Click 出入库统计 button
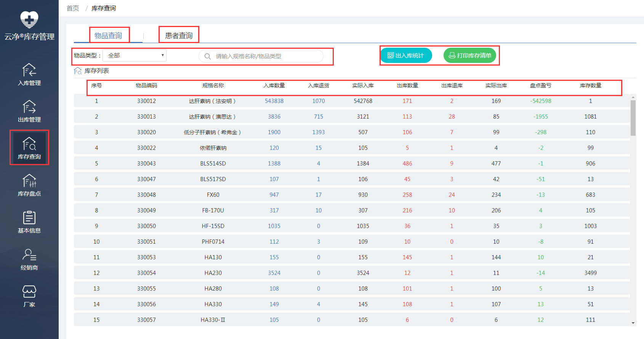644x339 pixels. coord(406,55)
